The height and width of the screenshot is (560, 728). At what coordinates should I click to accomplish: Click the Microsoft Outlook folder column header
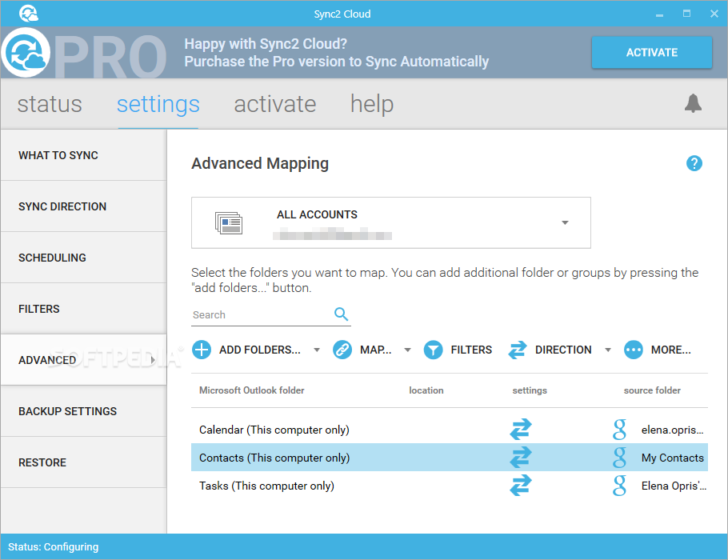[252, 390]
